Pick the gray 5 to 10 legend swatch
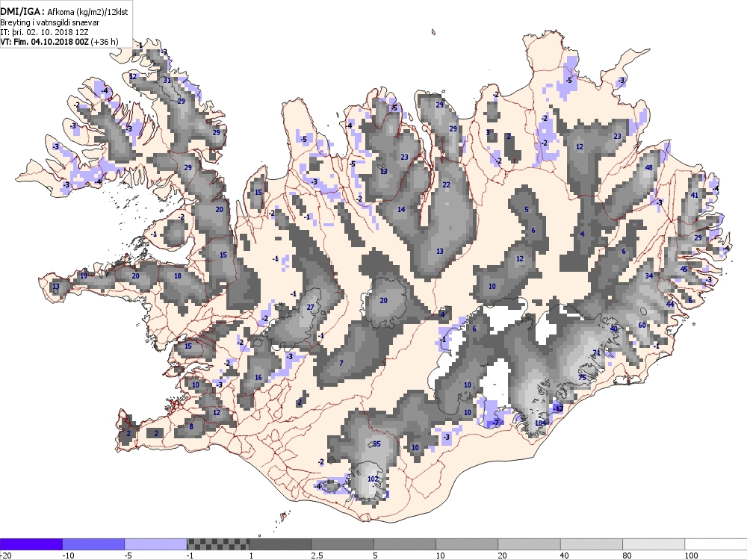This screenshot has height=560, width=747. point(405,544)
